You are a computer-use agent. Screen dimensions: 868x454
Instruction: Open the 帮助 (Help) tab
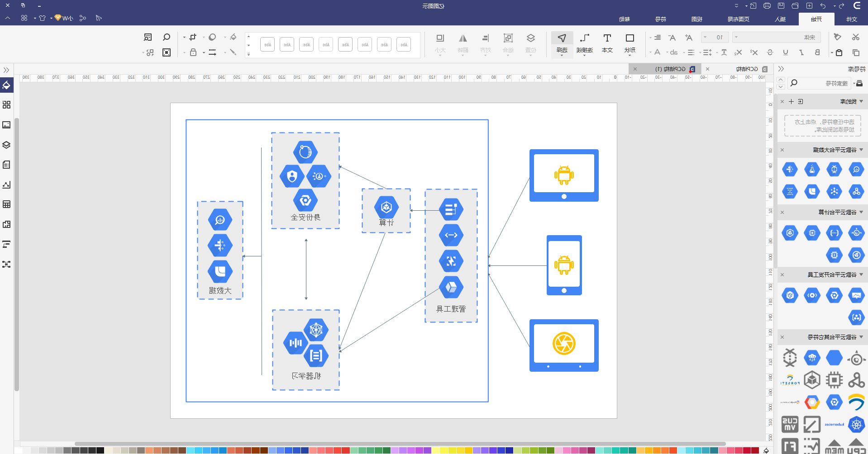pyautogui.click(x=625, y=19)
